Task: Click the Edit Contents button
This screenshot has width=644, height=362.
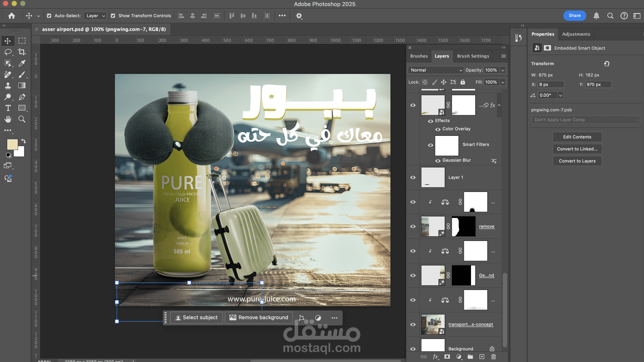Action: 577,137
